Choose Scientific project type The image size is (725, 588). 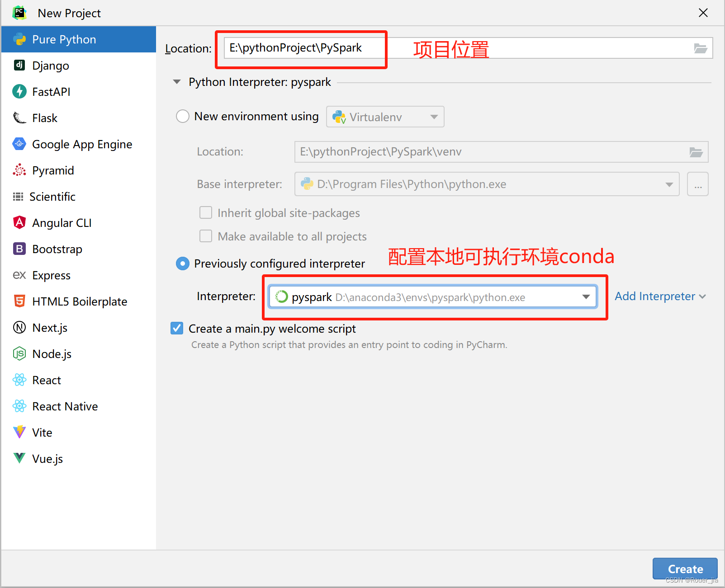[x=79, y=197]
